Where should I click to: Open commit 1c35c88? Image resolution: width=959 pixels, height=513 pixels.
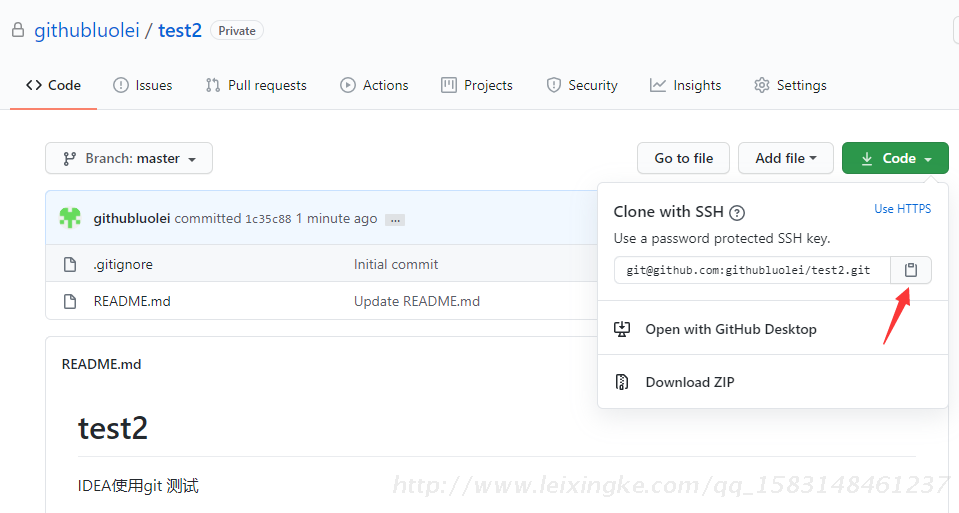click(x=268, y=219)
